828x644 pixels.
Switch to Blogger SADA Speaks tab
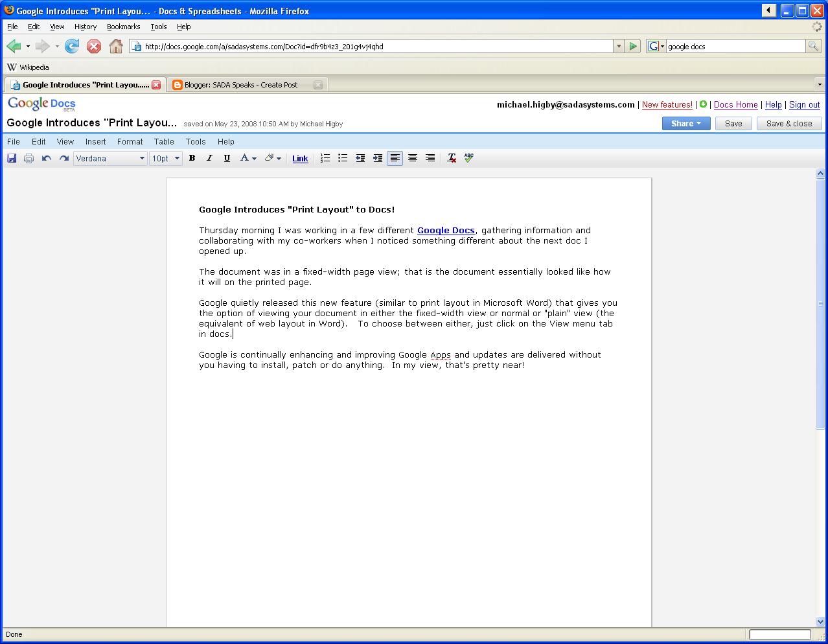(x=241, y=85)
